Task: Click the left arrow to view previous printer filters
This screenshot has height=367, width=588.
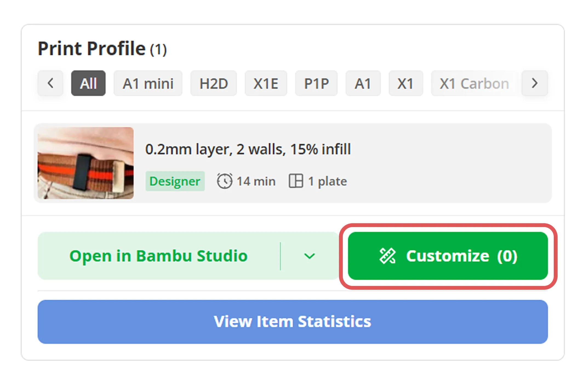Action: click(x=50, y=83)
